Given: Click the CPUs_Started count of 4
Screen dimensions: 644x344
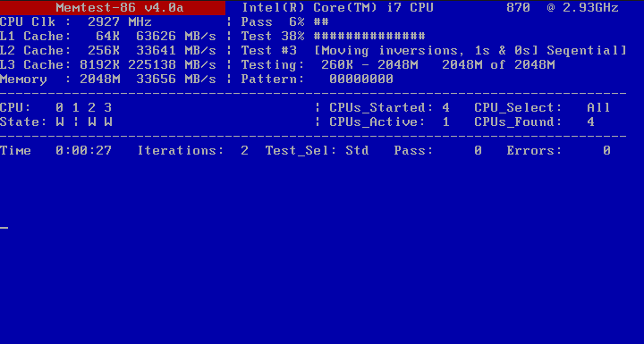Looking at the screenshot, I should (445, 107).
